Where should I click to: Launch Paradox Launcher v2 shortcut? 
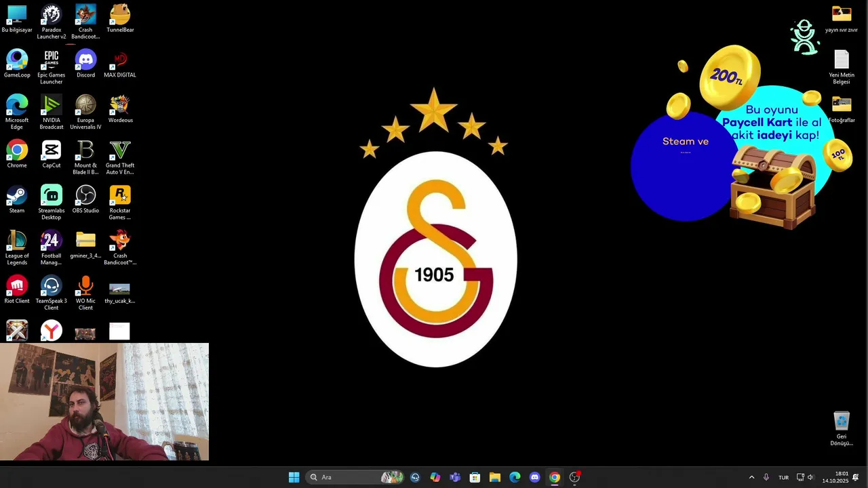pyautogui.click(x=52, y=22)
